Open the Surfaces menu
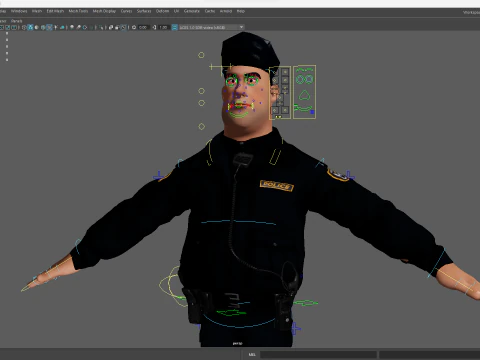This screenshot has width=480, height=360. [144, 11]
